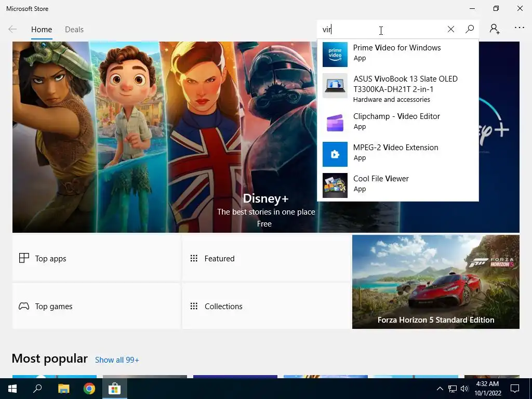The height and width of the screenshot is (399, 532).
Task: Open the Windows Start menu
Action: click(x=12, y=389)
